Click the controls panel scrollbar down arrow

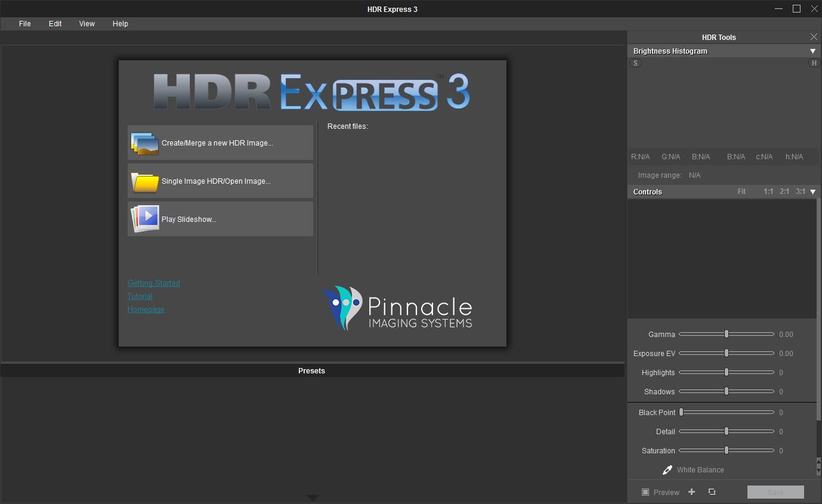pos(819,472)
